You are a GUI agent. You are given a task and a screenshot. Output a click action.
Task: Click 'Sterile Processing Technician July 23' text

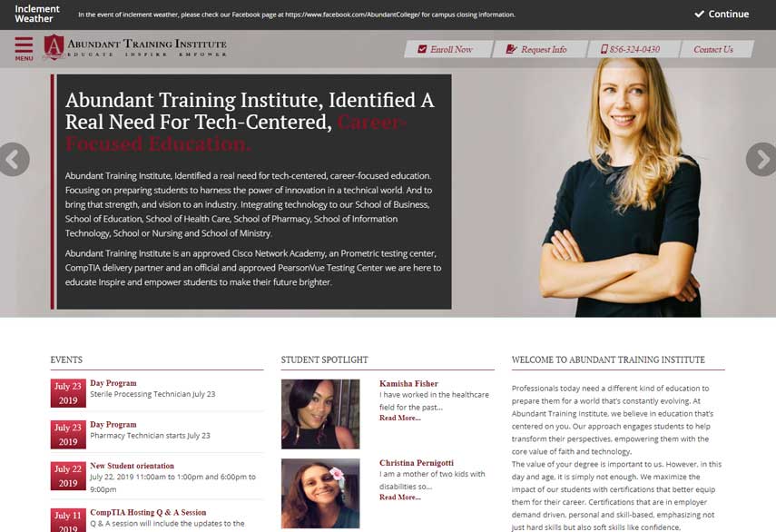[152, 394]
